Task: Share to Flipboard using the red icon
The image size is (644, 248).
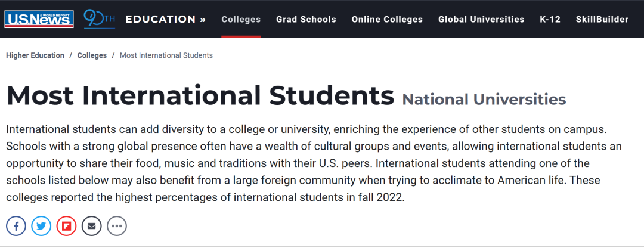Action: (67, 226)
